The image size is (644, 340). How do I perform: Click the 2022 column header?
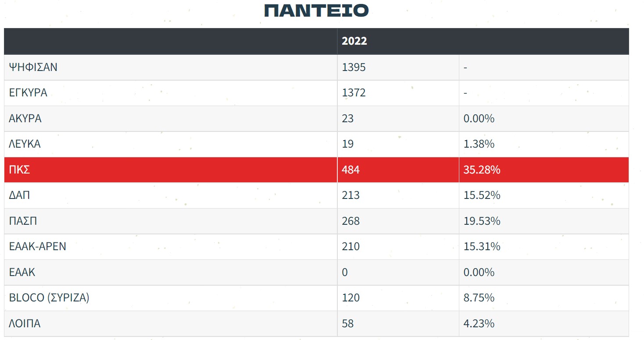[x=354, y=41]
